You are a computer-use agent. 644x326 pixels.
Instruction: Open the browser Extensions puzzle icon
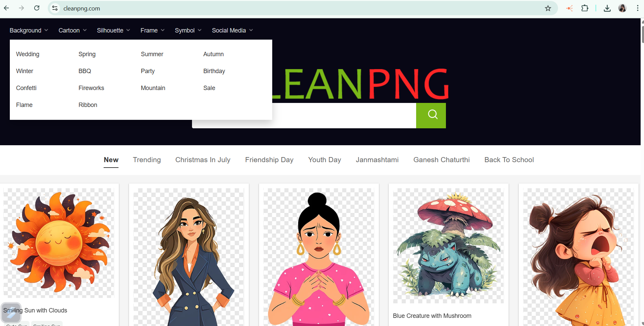(x=585, y=8)
